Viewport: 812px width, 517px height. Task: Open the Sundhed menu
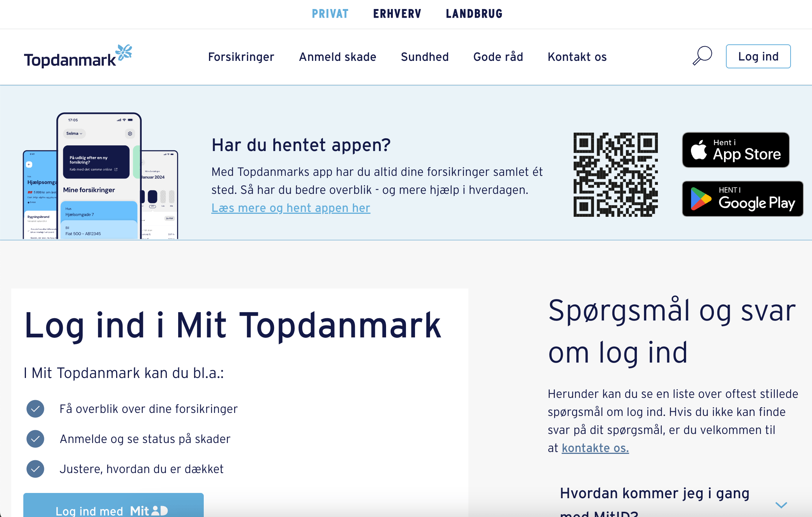425,57
